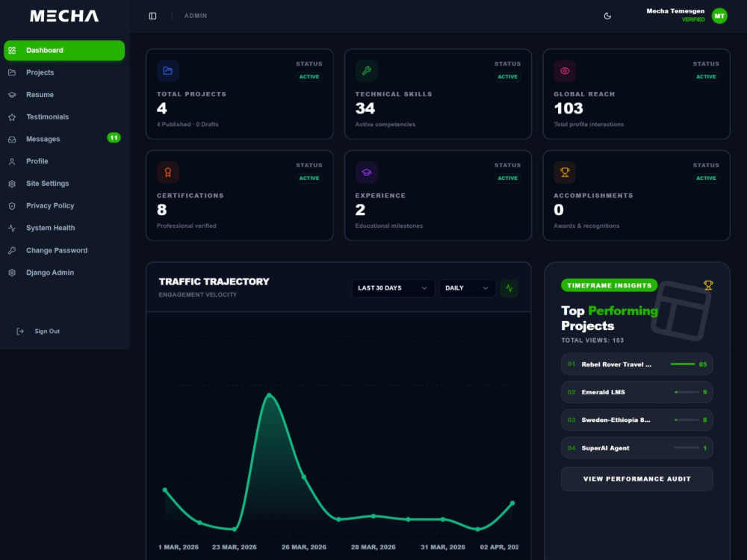The width and height of the screenshot is (747, 560).
Task: Click the Accomplishments trophy icon
Action: 565,172
